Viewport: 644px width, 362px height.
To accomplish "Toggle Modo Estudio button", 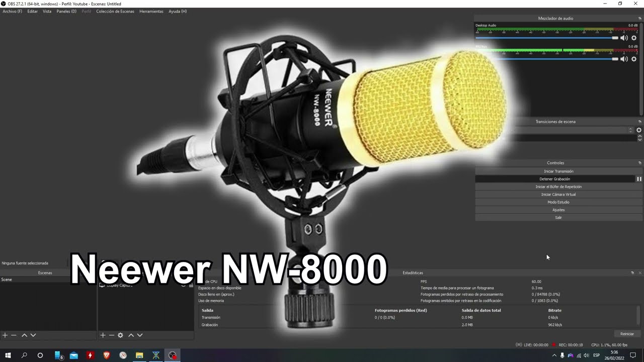I will tap(558, 202).
